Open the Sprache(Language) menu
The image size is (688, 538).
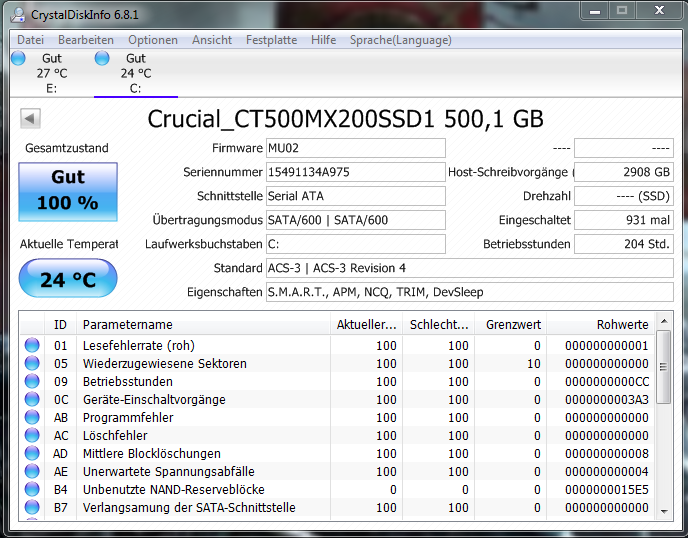tap(400, 40)
